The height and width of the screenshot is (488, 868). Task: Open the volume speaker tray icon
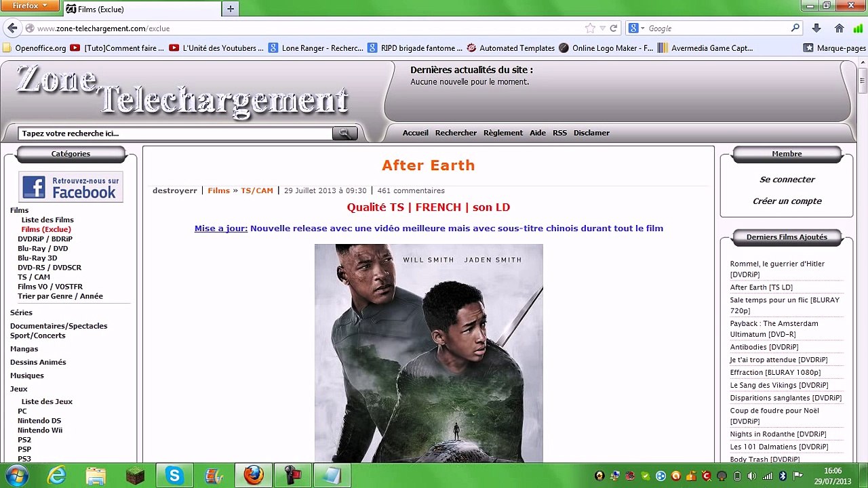751,476
